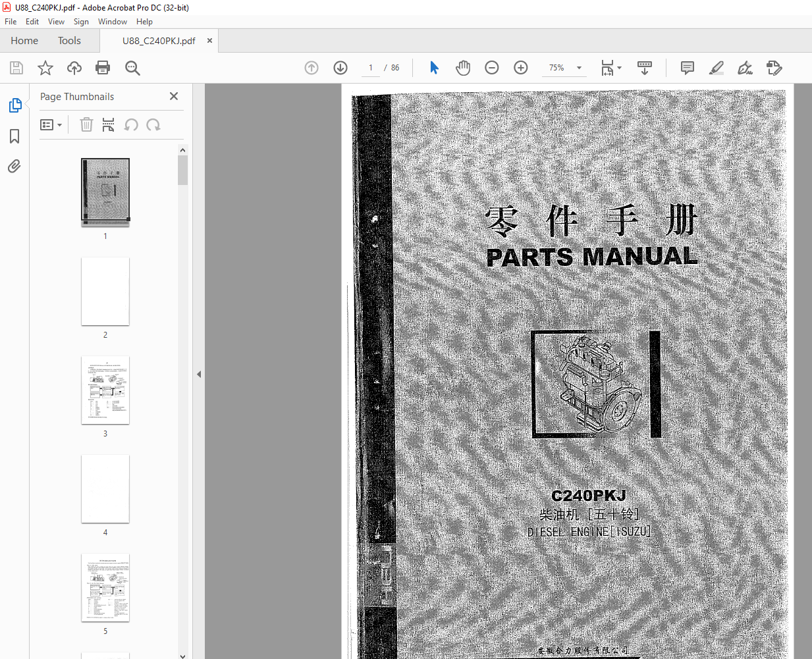Activate the selection arrow tool
The image size is (812, 659).
(434, 68)
